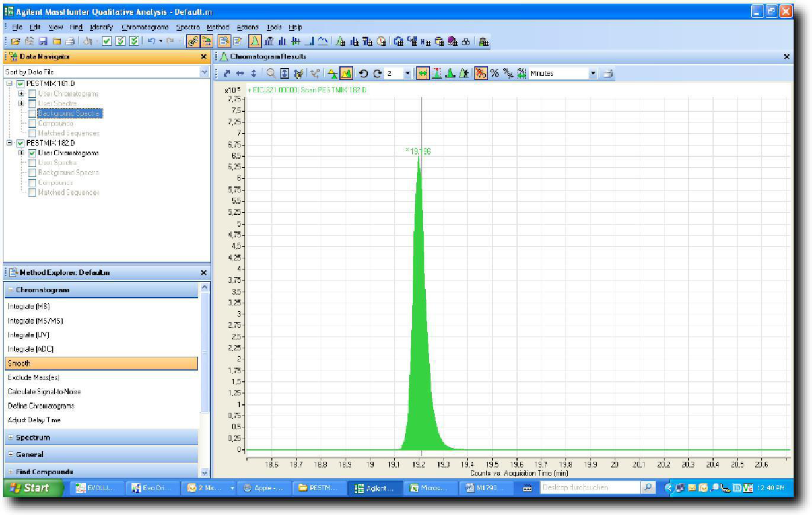Check User Spectra box under PESTMIX 181 D
The width and height of the screenshot is (812, 515).
coord(32,104)
